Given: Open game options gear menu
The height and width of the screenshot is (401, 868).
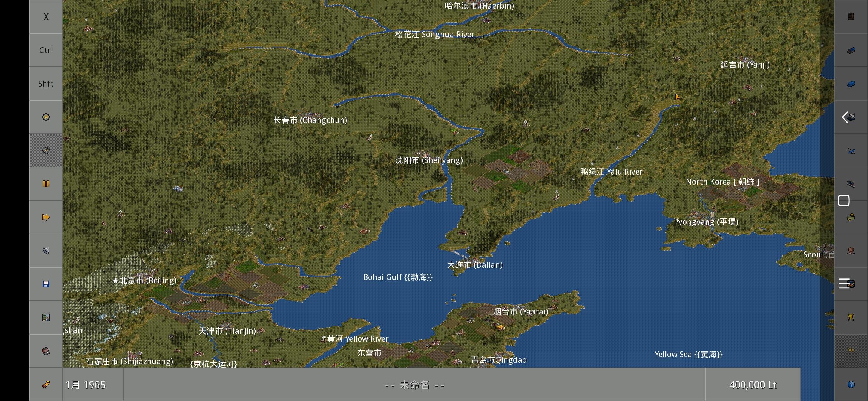Looking at the screenshot, I should coord(46,251).
